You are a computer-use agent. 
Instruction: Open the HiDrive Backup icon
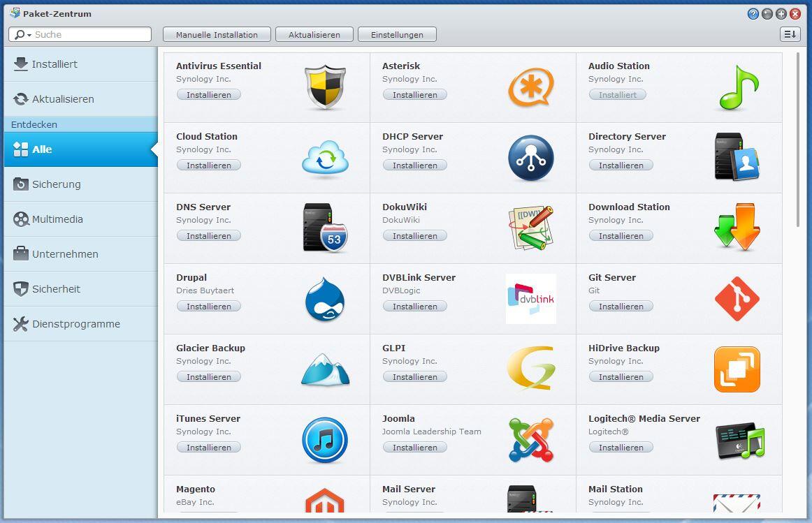(737, 369)
